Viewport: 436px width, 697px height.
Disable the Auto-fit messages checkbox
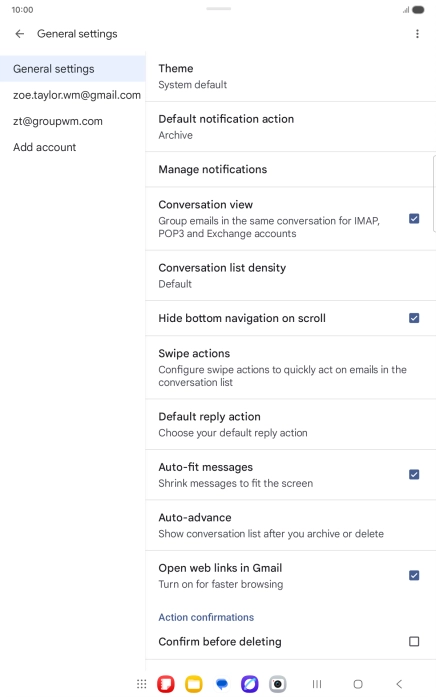(414, 475)
